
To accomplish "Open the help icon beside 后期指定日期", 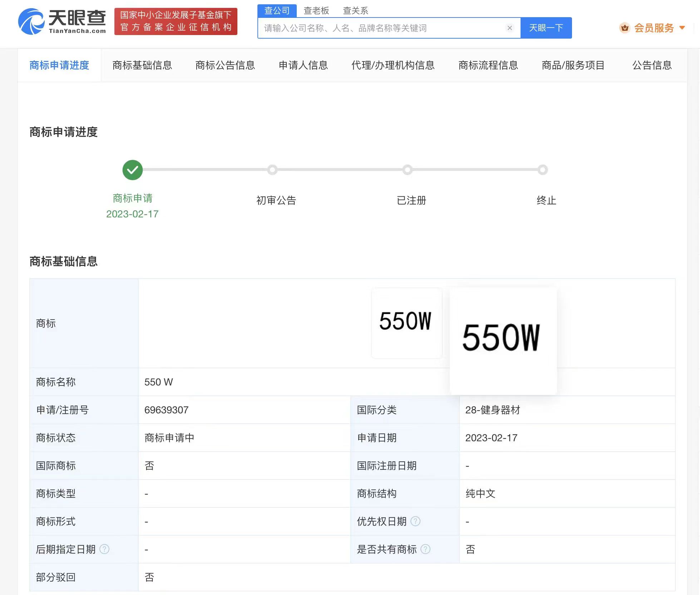I will (104, 549).
